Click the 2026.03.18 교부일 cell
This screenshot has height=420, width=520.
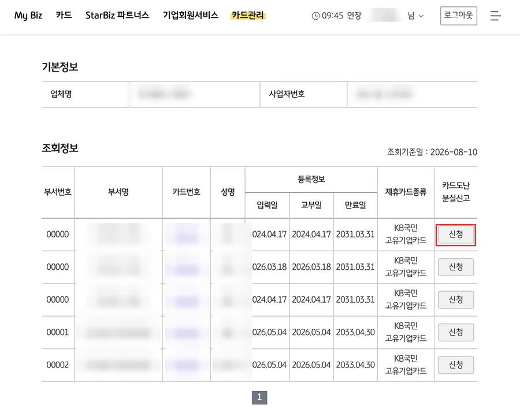click(311, 267)
